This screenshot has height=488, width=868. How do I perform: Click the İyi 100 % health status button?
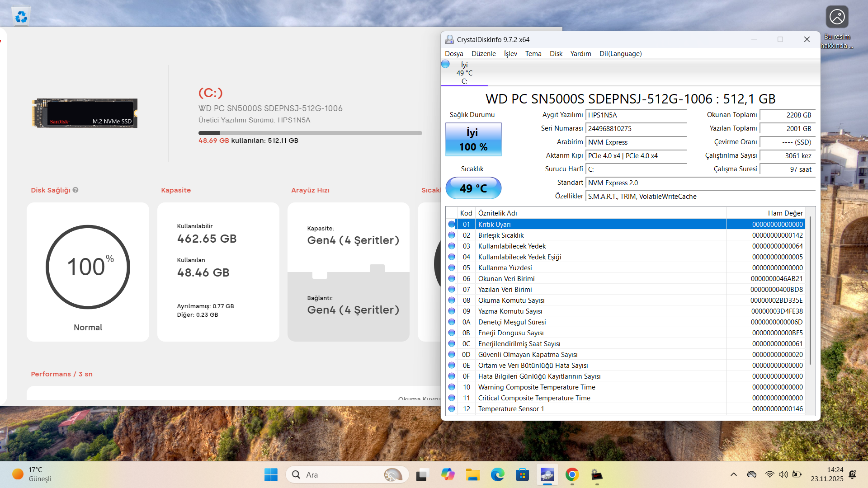(473, 139)
